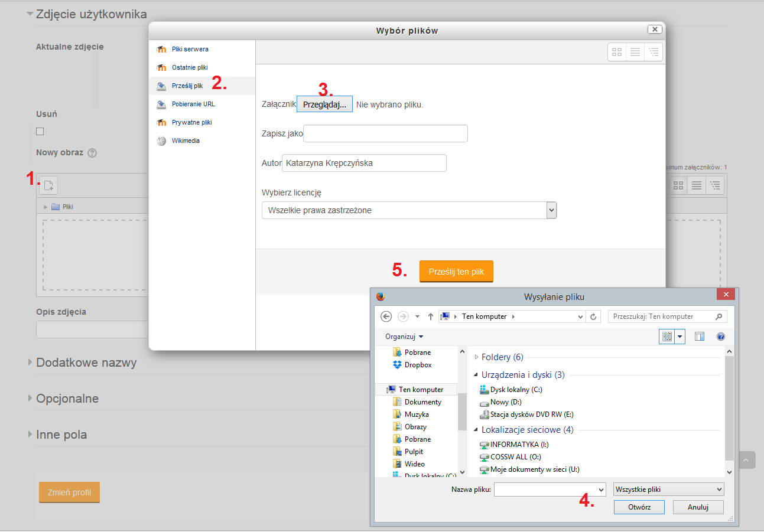The image size is (764, 532).
Task: Click the Opis zdjęcia input field
Action: [93, 329]
